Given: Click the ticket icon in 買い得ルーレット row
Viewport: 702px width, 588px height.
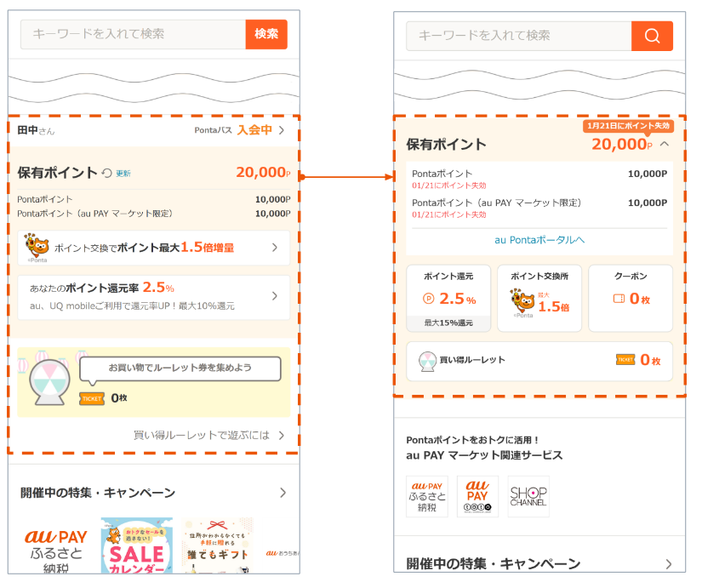Looking at the screenshot, I should 625,360.
